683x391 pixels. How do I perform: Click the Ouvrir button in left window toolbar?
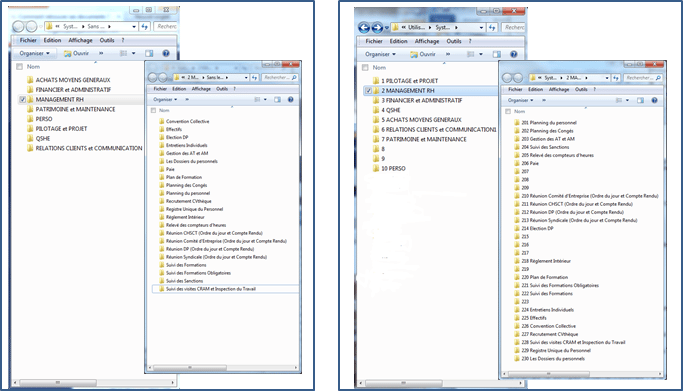point(77,53)
